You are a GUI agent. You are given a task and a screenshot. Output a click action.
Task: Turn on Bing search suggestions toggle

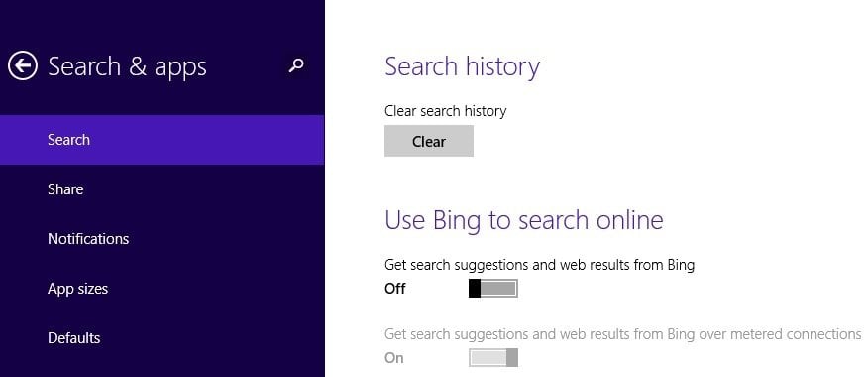pyautogui.click(x=492, y=289)
